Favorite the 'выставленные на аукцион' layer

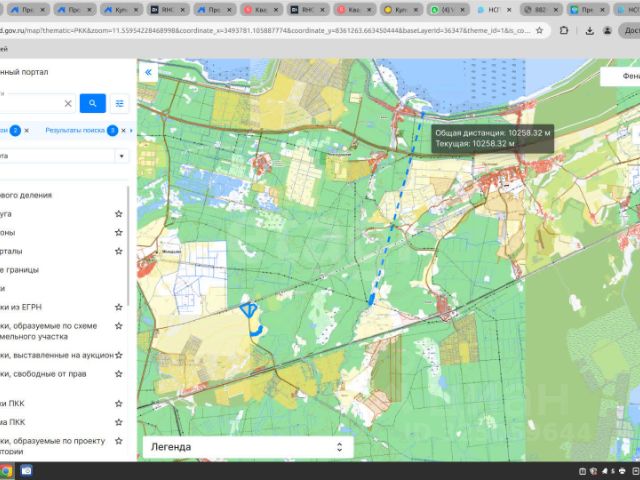pos(119,355)
